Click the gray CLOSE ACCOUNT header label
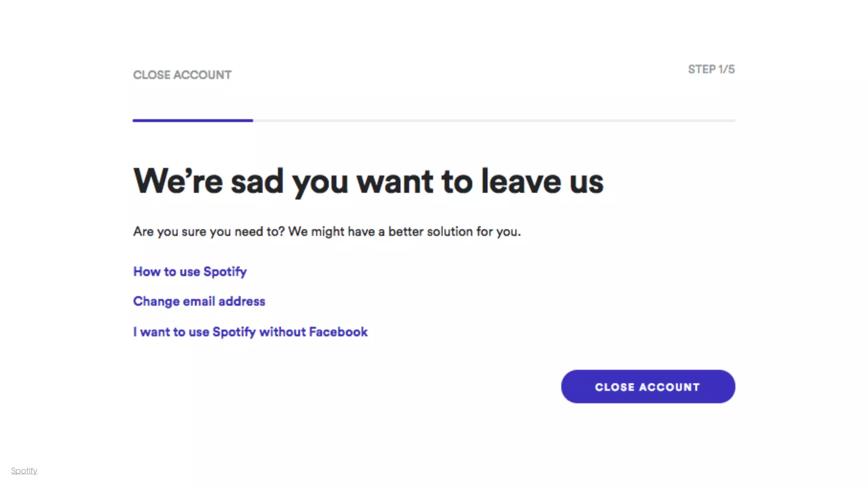The image size is (868, 488). coord(182,75)
